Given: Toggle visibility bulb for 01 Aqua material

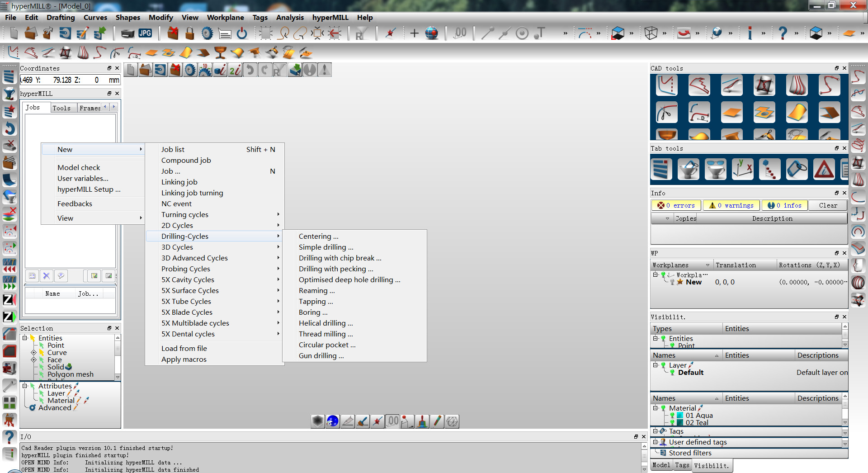Looking at the screenshot, I should 672,415.
